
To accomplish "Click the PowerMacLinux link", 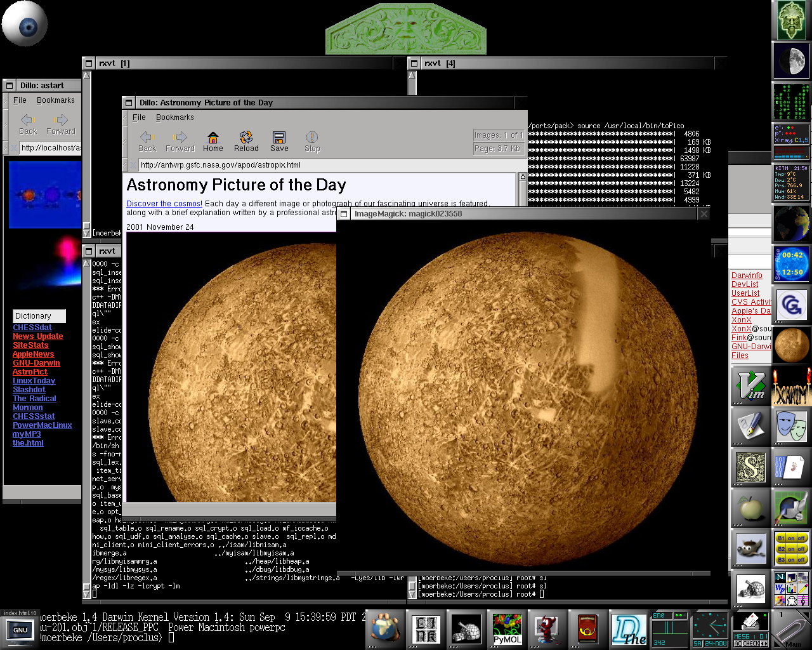I will point(43,425).
